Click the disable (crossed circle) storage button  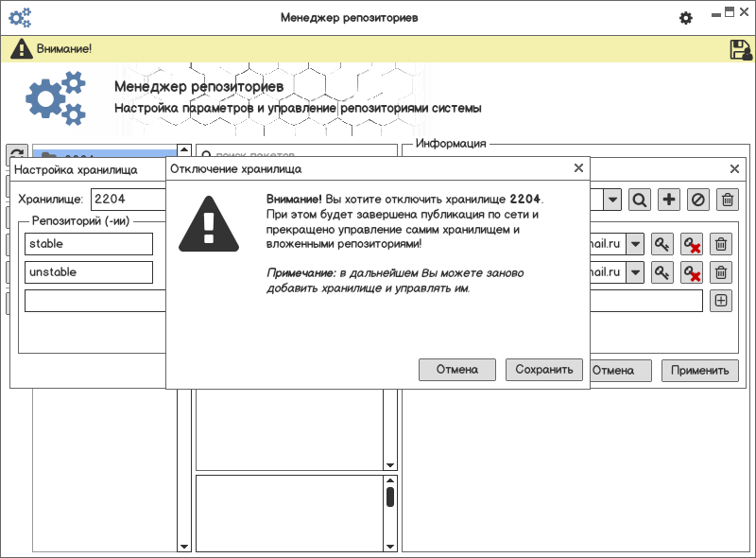698,200
